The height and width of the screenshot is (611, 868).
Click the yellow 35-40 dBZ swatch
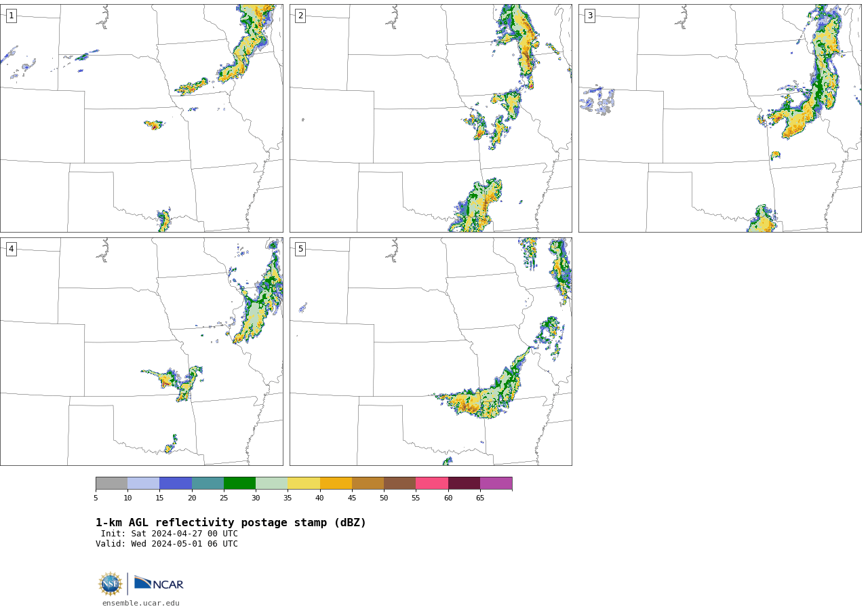[304, 484]
